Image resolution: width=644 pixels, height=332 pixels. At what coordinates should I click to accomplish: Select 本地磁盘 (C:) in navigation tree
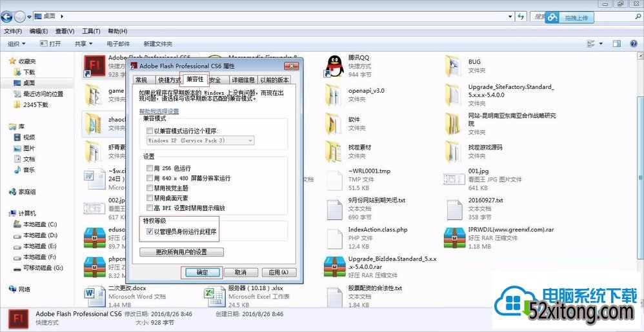35,224
